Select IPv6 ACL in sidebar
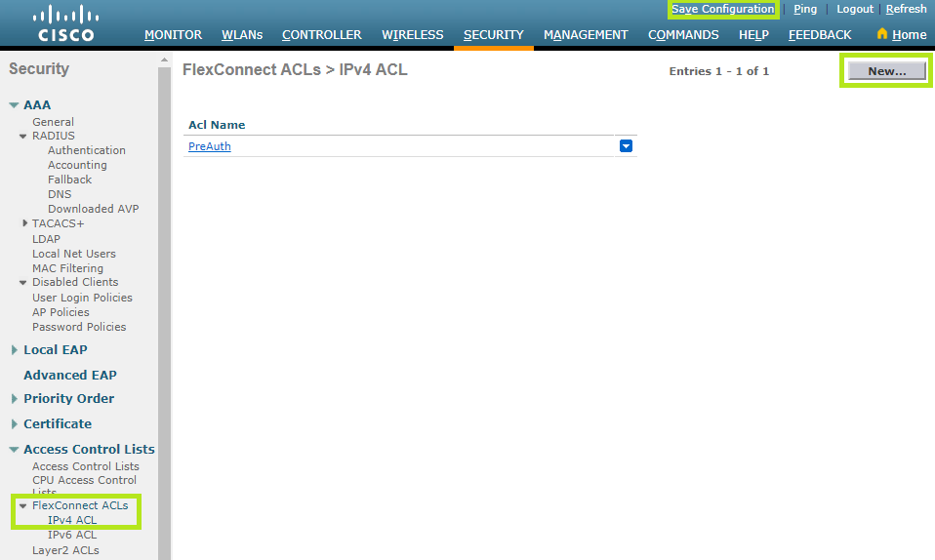This screenshot has height=560, width=935. pos(72,535)
